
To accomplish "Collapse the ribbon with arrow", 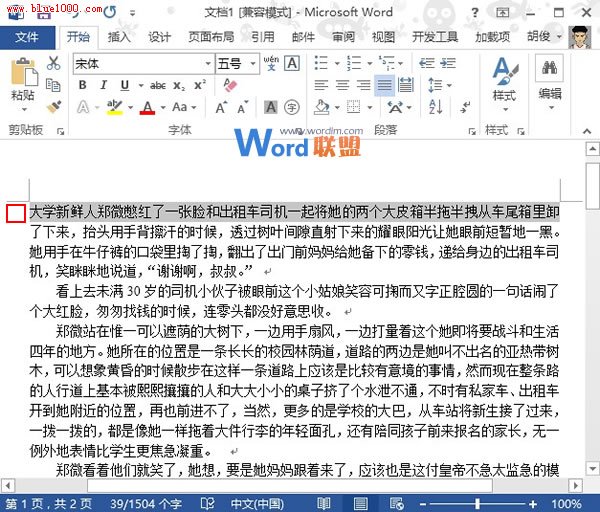I will coord(587,130).
